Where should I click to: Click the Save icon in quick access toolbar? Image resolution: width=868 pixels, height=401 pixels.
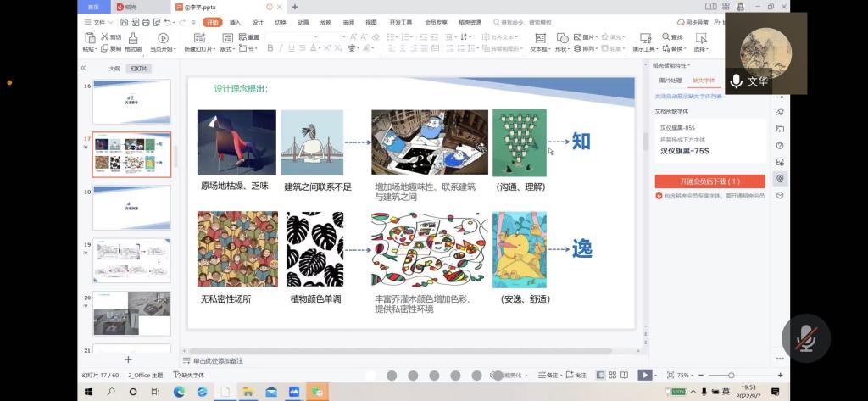click(x=123, y=22)
